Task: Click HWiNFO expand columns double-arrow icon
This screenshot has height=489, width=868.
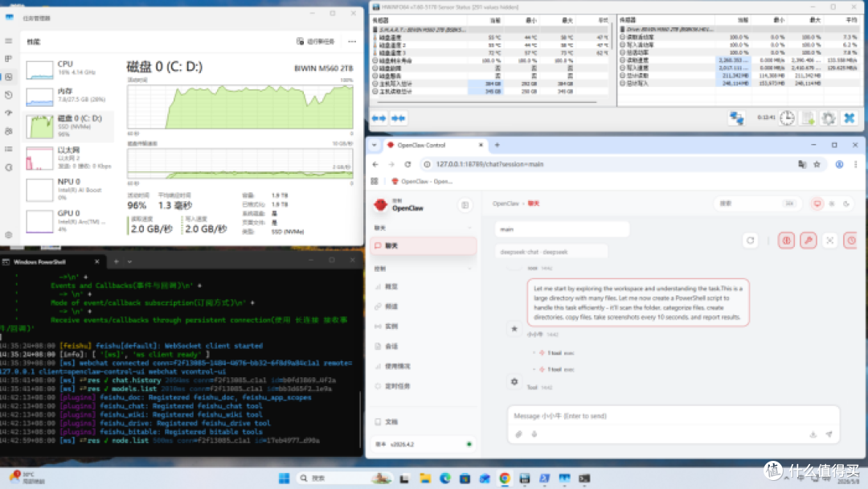Action: (x=379, y=118)
